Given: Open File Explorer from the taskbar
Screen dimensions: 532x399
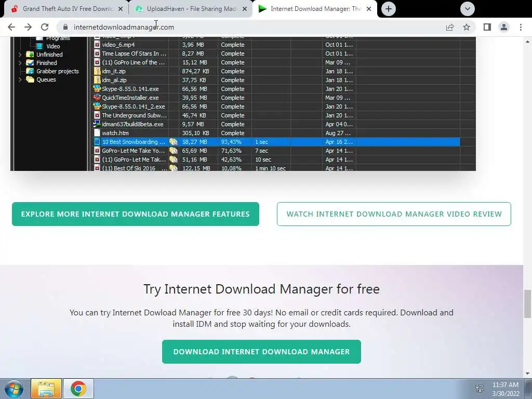Looking at the screenshot, I should pyautogui.click(x=46, y=389).
